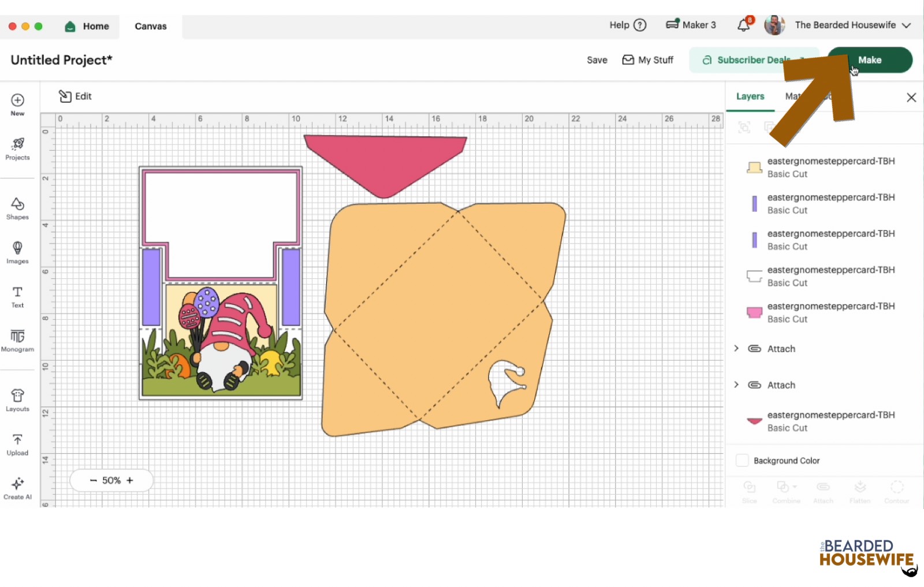Viewport: 924px width, 587px height.
Task: Open the Layouts panel
Action: pos(17,400)
